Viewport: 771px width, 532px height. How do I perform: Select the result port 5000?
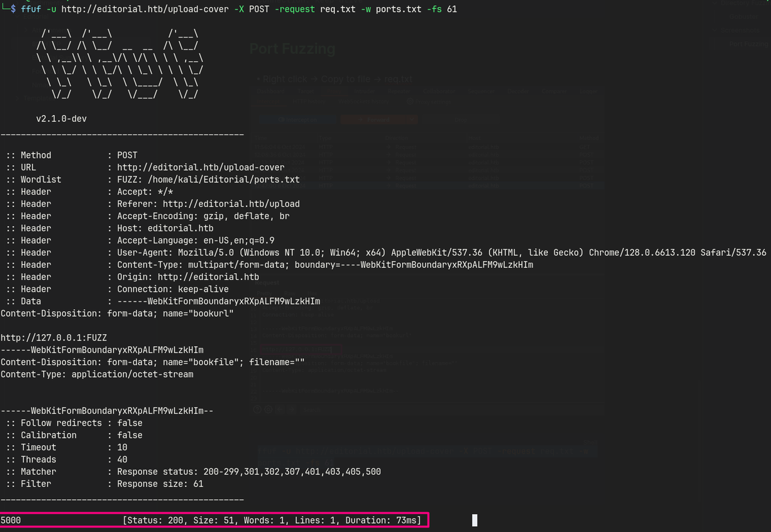click(x=10, y=521)
